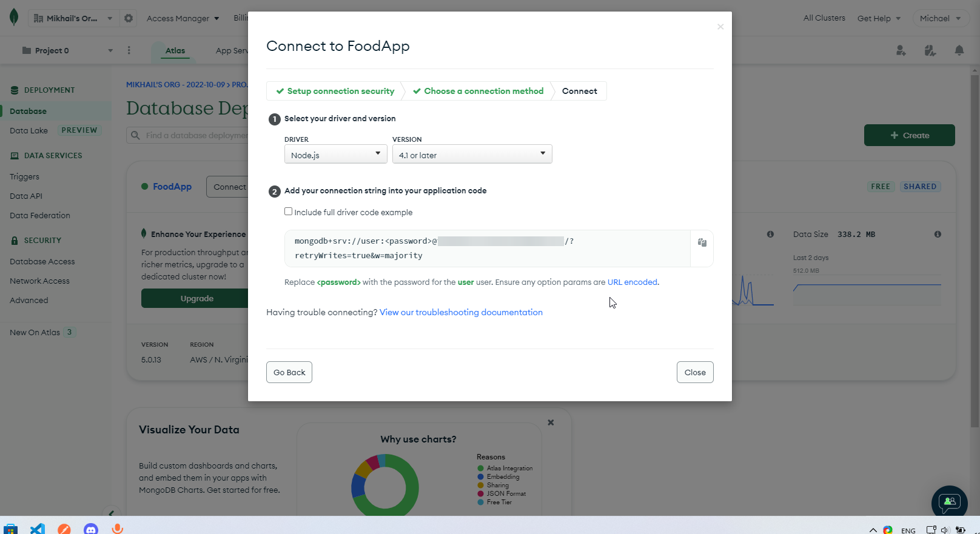Click Atlas Integration legend color dot
The height and width of the screenshot is (534, 980).
tap(480, 468)
